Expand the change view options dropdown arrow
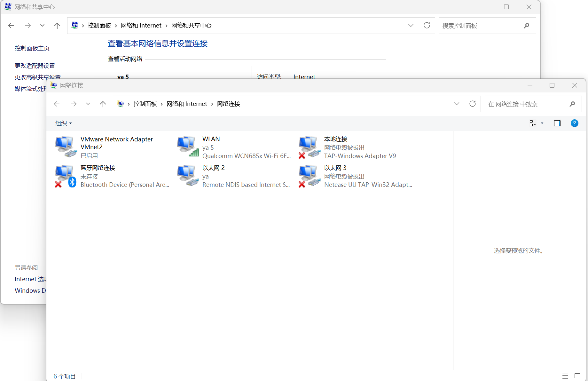This screenshot has height=381, width=588. [x=542, y=123]
